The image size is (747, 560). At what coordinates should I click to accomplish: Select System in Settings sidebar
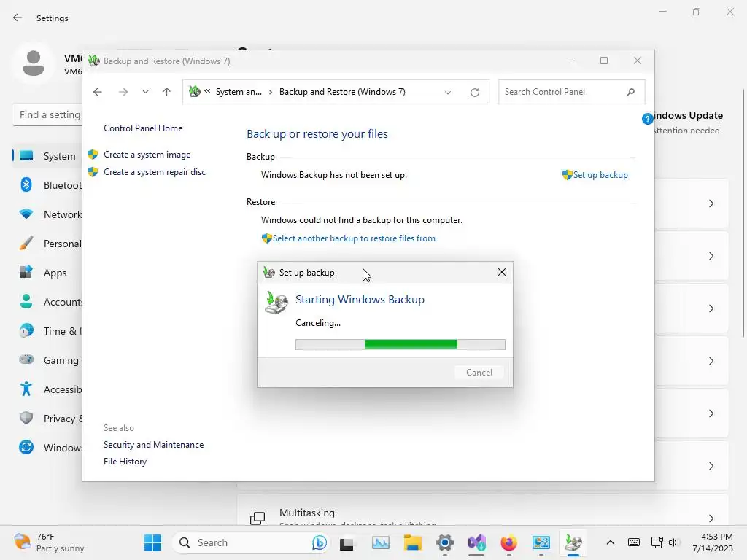tap(47, 156)
